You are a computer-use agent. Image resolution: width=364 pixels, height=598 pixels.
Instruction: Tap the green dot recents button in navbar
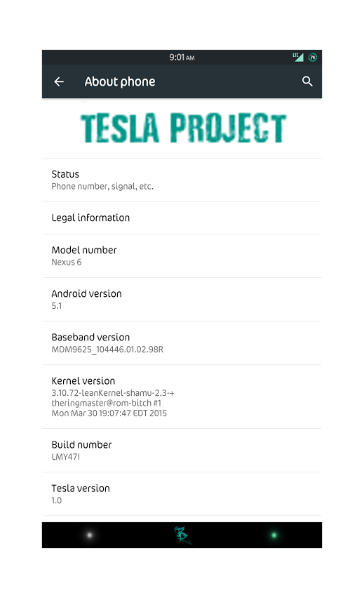tap(274, 535)
